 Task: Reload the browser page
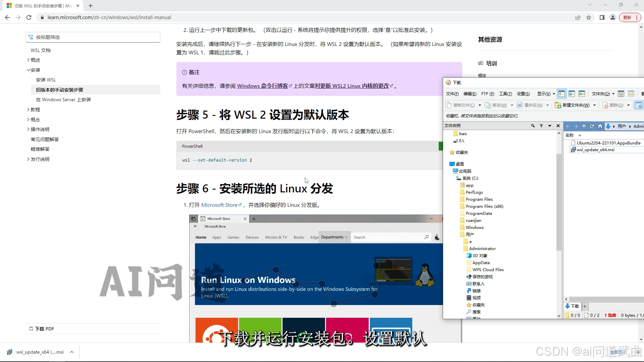(29, 17)
